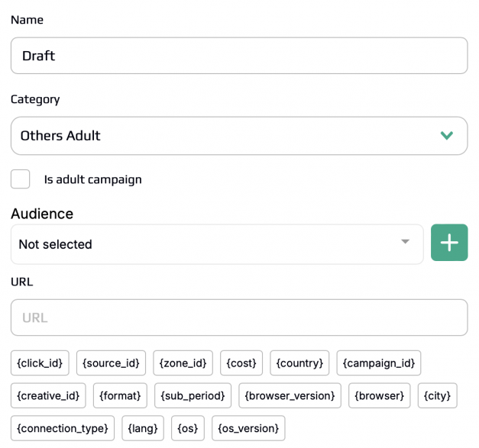Insert the {sub_period} macro
The height and width of the screenshot is (448, 479).
pyautogui.click(x=193, y=395)
